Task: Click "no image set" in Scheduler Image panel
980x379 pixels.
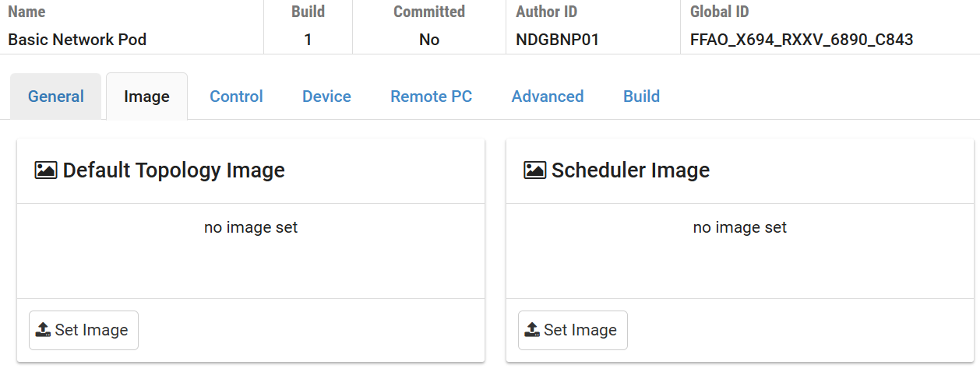Action: click(x=739, y=227)
